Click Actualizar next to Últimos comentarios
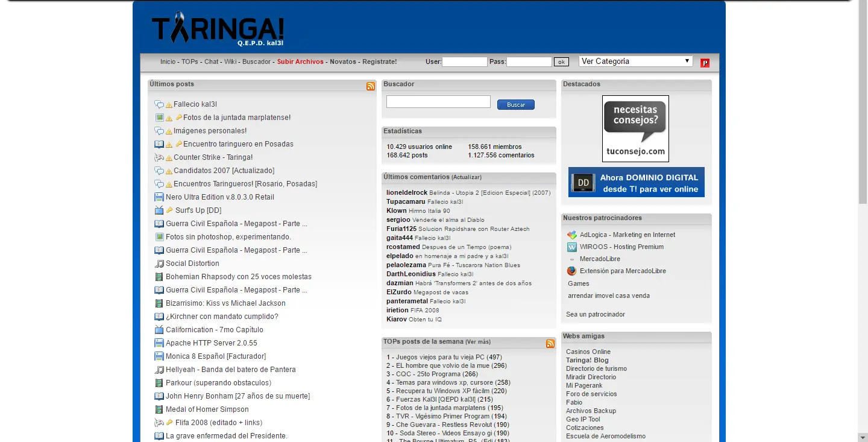This screenshot has height=442, width=868. pos(467,177)
